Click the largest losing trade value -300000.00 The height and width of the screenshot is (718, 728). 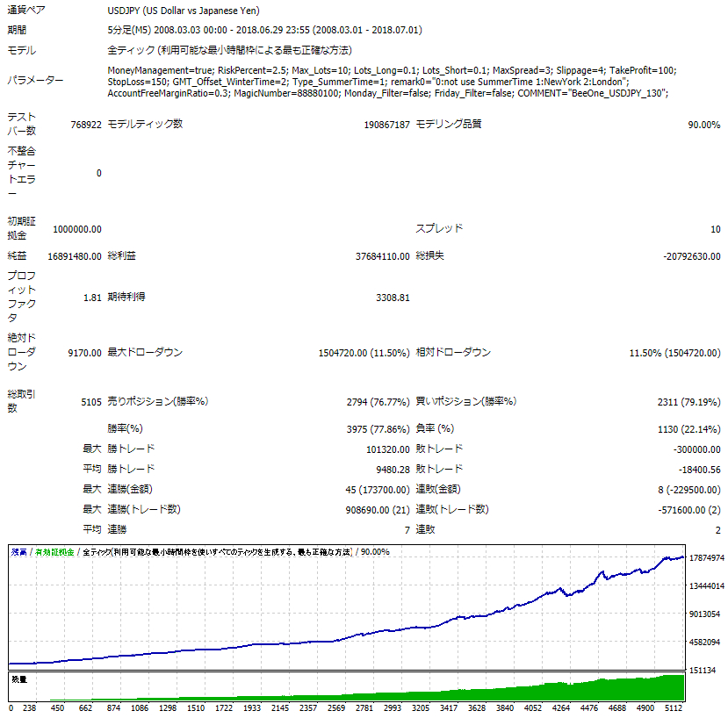coord(697,449)
